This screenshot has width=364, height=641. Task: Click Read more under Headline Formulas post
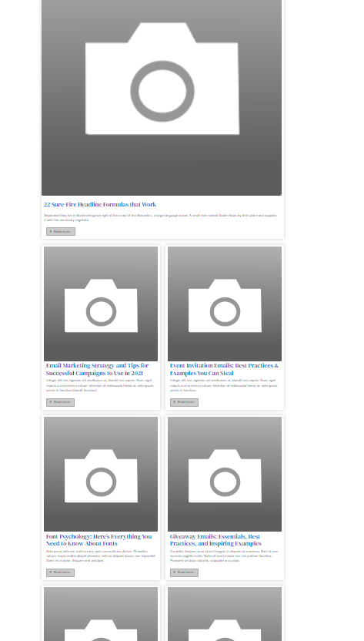point(61,231)
